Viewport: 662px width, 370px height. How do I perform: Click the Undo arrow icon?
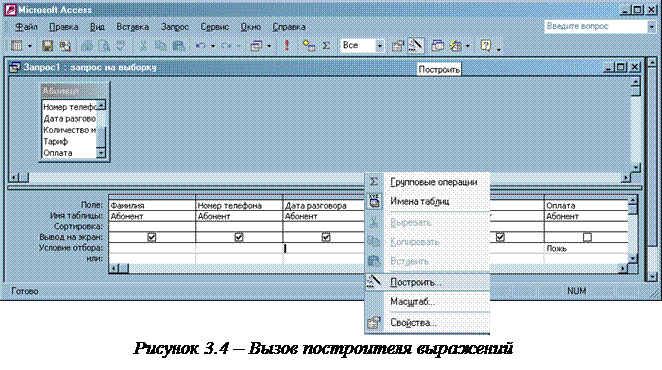tap(201, 46)
